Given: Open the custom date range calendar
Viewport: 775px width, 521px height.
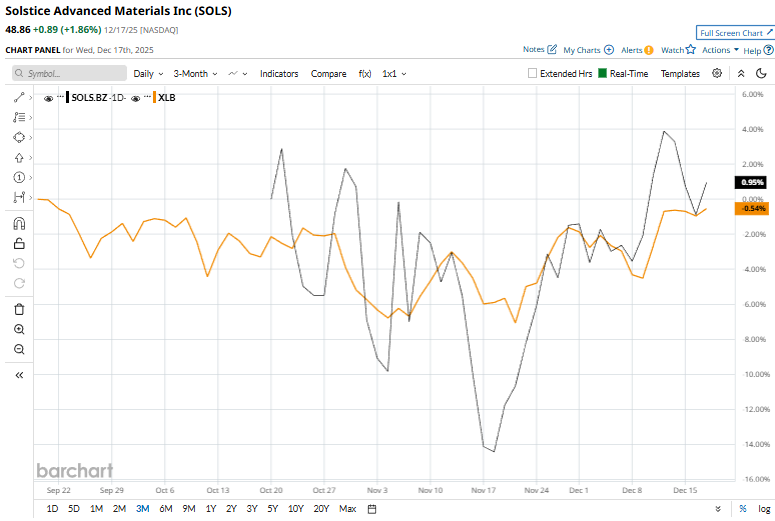Looking at the screenshot, I should click(x=372, y=509).
